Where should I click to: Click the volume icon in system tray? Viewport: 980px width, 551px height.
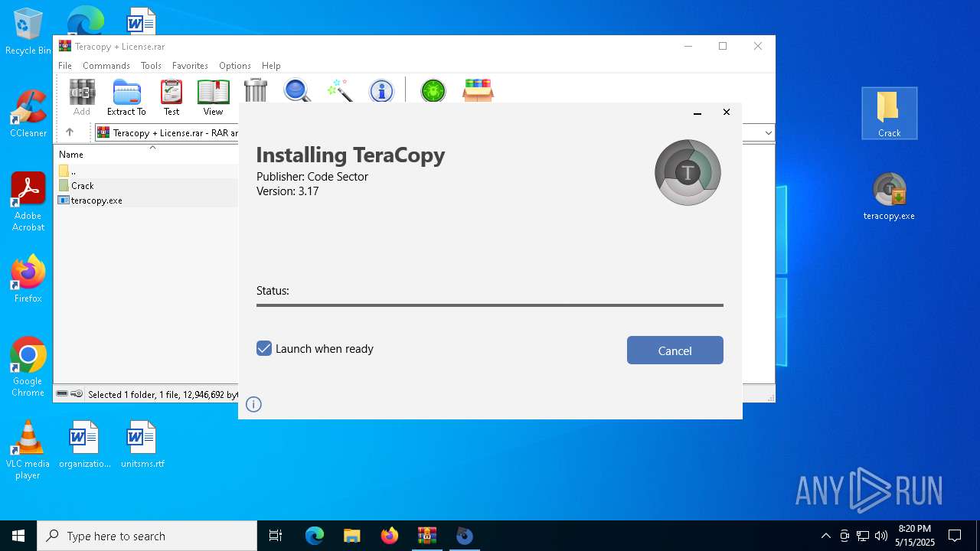pos(881,536)
